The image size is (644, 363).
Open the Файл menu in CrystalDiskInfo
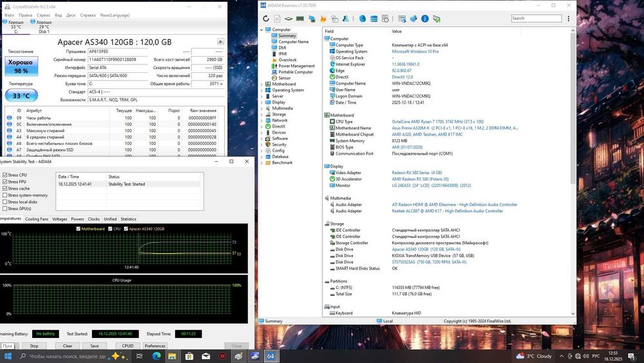coord(9,15)
